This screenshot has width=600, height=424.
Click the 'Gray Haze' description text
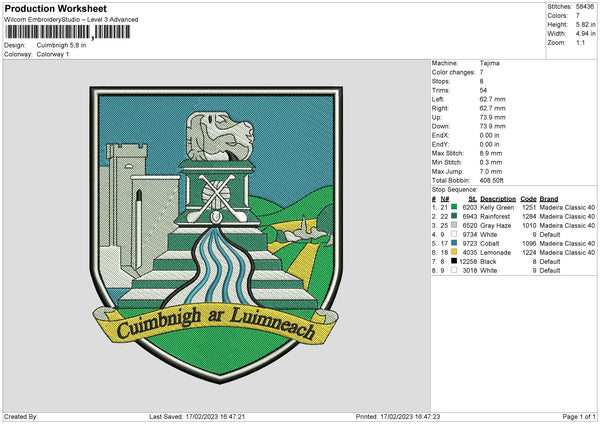[x=496, y=225]
